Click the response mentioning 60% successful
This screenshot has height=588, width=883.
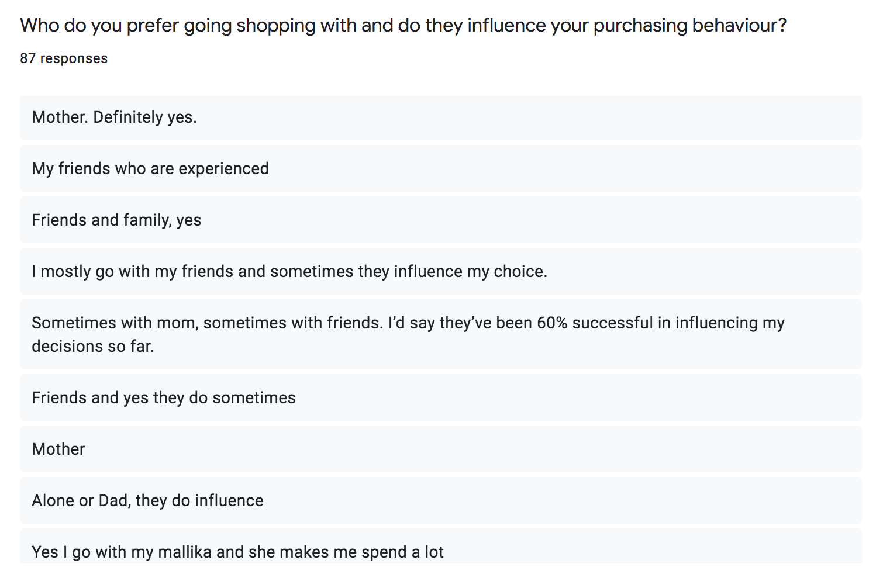tap(441, 334)
